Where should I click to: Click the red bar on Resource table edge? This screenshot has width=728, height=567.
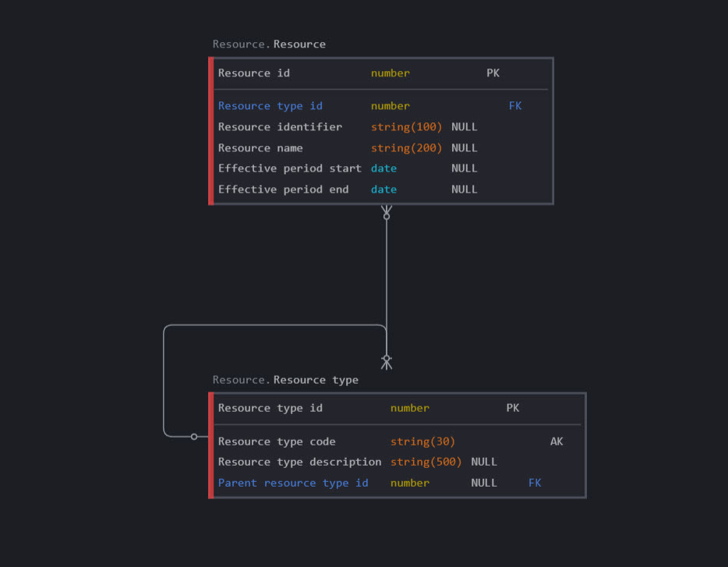211,131
